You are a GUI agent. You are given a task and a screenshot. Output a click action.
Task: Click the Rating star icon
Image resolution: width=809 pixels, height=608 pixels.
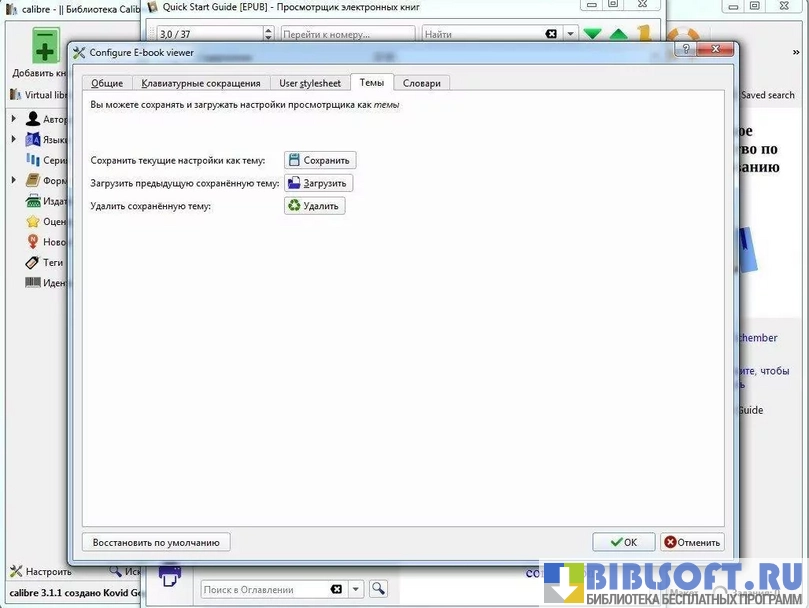tap(33, 221)
